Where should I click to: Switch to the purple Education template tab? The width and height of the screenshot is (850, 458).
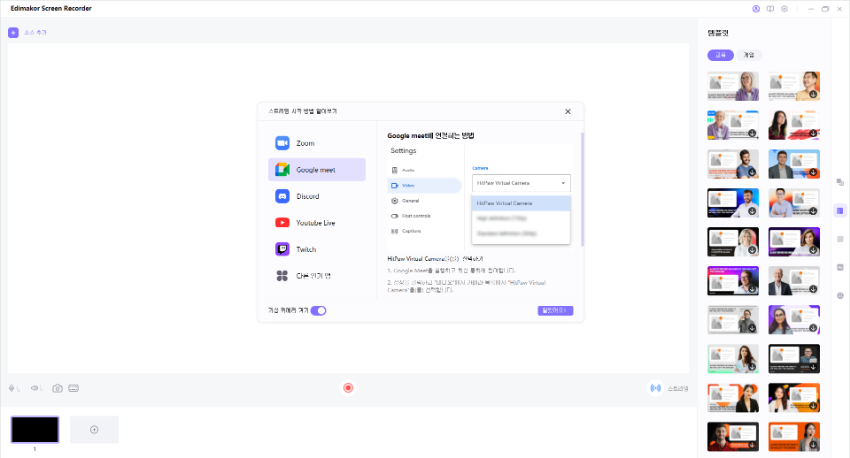(720, 55)
